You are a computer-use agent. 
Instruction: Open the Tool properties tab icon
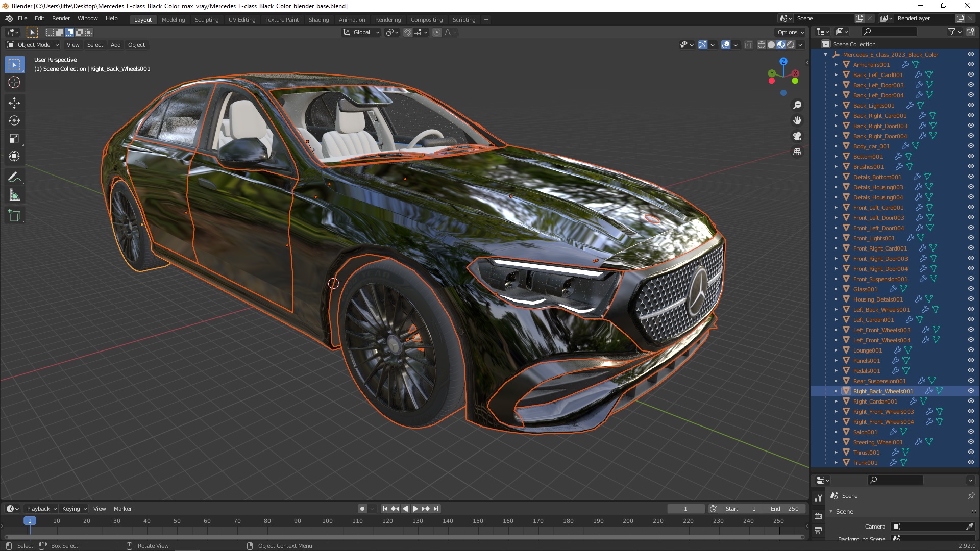pos(818,497)
